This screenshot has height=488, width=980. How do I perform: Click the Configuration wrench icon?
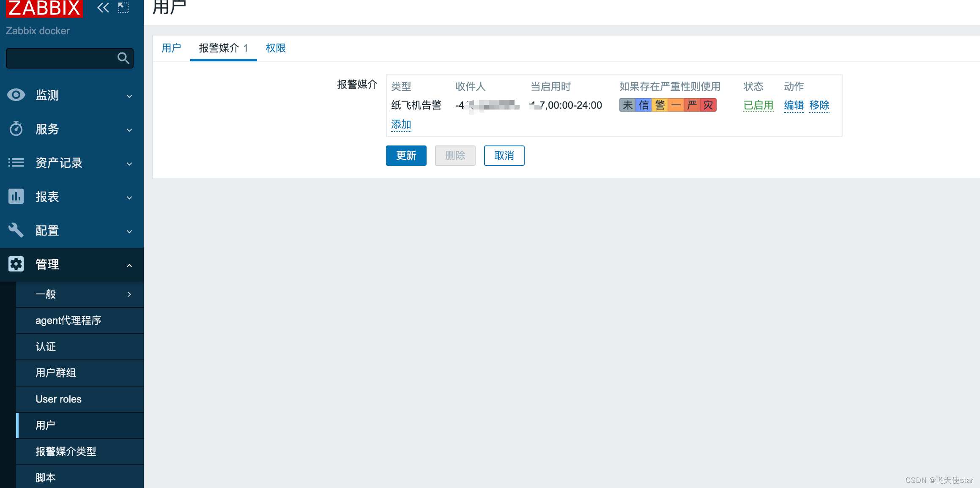[16, 230]
